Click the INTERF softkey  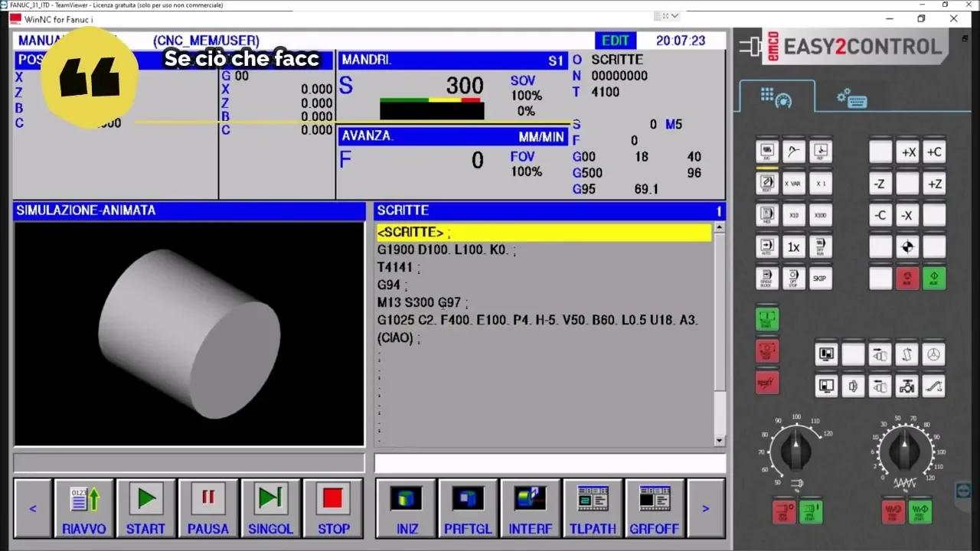(x=531, y=508)
